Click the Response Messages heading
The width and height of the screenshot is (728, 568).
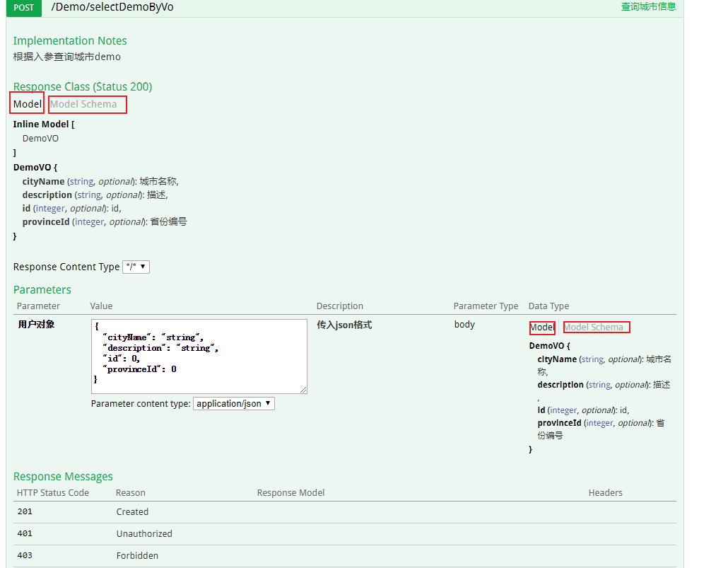click(63, 477)
